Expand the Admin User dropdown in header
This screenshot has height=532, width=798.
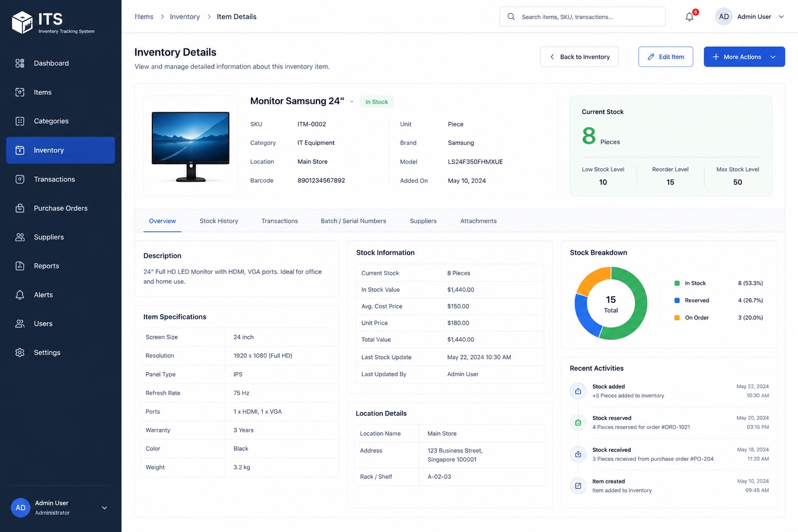tap(781, 17)
